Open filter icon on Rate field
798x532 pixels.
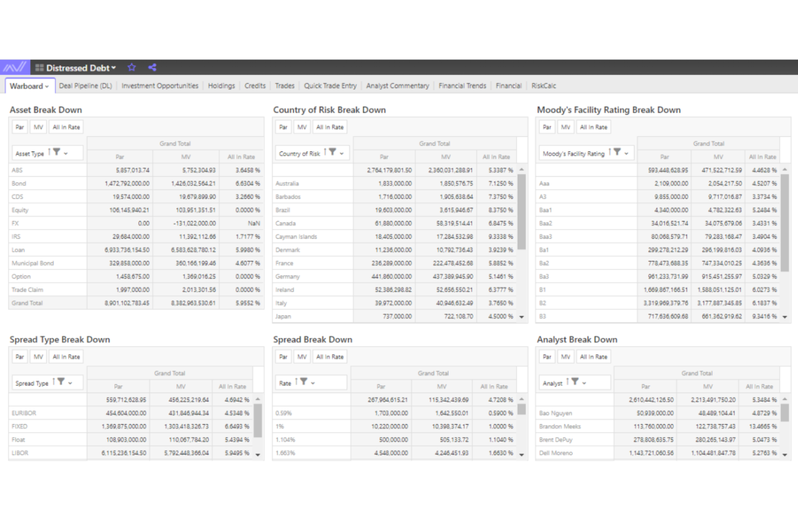[304, 382]
